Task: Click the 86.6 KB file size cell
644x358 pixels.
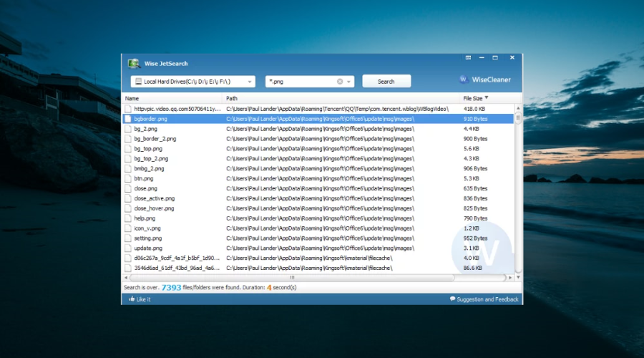Action: (x=473, y=268)
